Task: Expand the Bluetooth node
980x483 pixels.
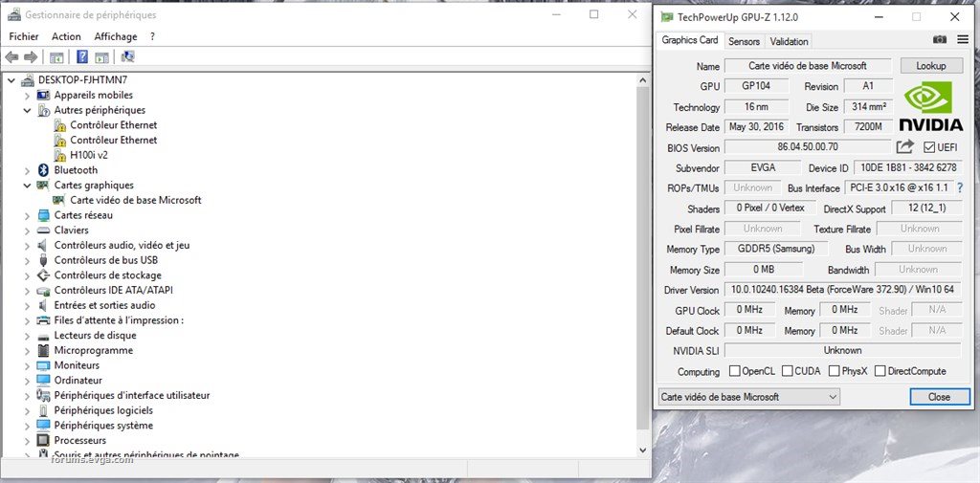Action: pos(27,170)
